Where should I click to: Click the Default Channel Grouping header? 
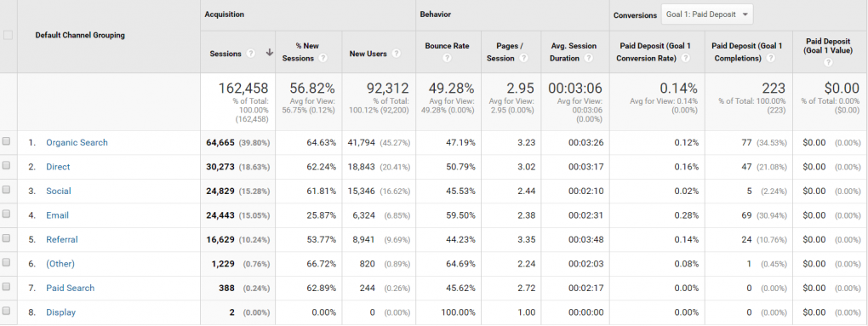click(80, 36)
